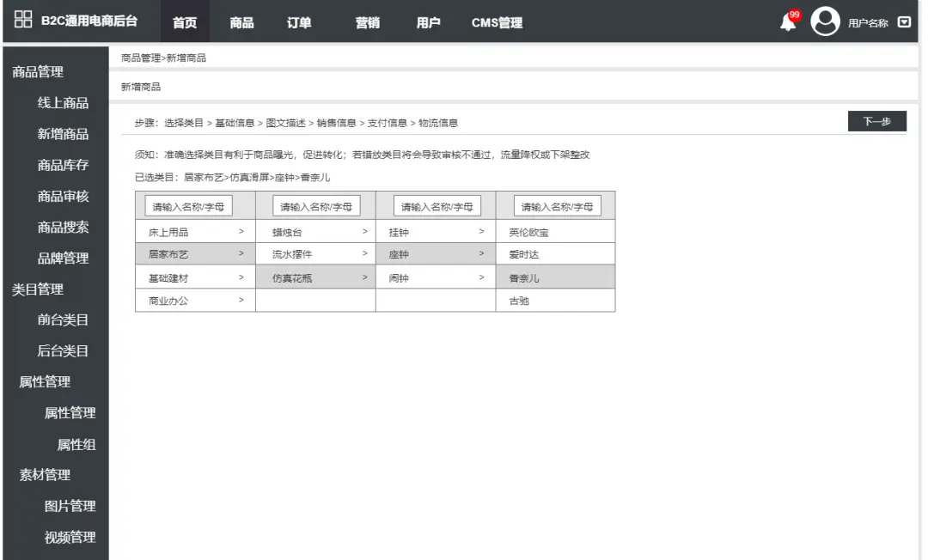
Task: Select the 仿真花瓶 subcategory
Action: [292, 278]
